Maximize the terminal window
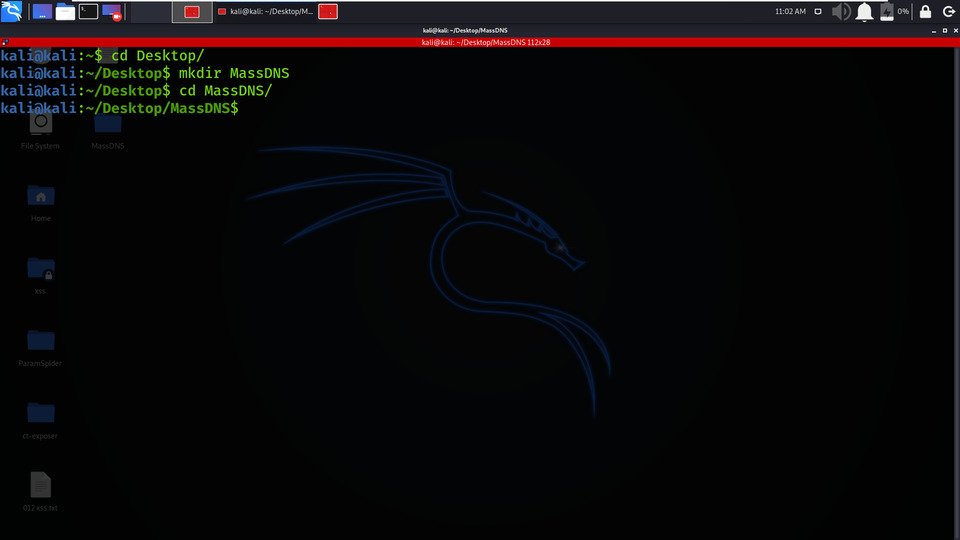Image resolution: width=960 pixels, height=540 pixels. click(945, 30)
